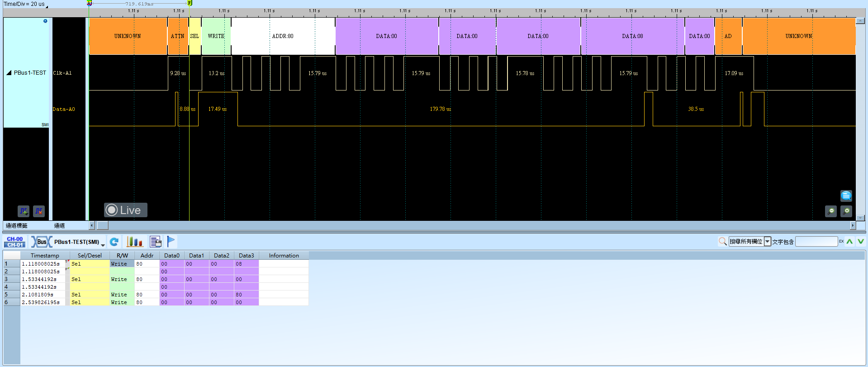This screenshot has height=367, width=868.
Task: Click the Sel/Desel column header
Action: [90, 256]
